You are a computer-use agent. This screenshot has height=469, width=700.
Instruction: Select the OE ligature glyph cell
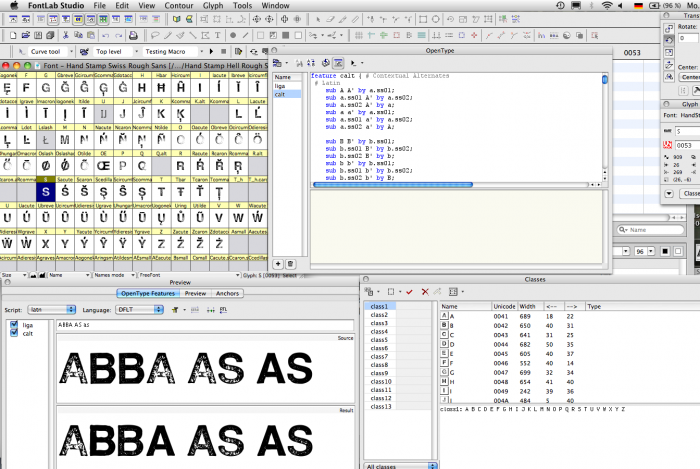click(103, 166)
